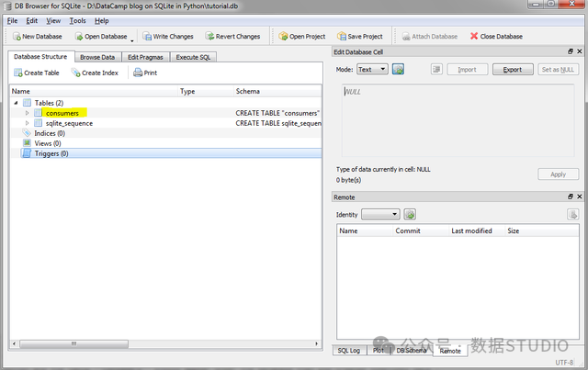Collapse the Tables (2) tree node
The image size is (588, 370).
coord(16,103)
